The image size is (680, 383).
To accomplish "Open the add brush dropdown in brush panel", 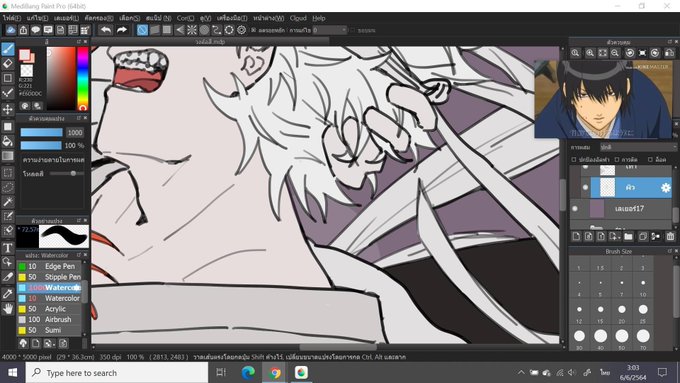I will (49, 344).
